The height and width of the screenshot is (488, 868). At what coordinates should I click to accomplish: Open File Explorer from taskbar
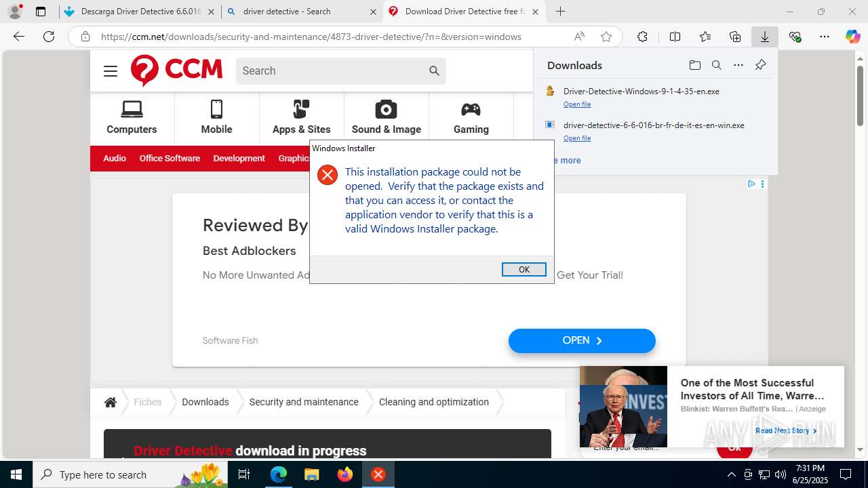pos(311,474)
